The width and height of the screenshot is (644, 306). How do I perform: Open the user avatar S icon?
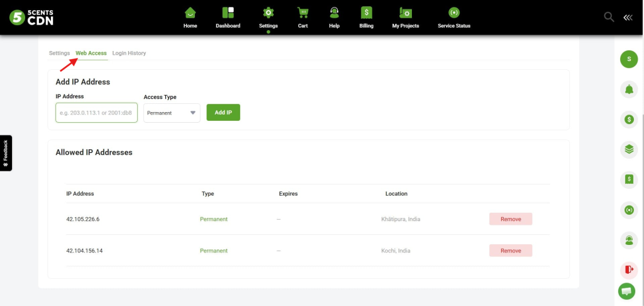(629, 59)
